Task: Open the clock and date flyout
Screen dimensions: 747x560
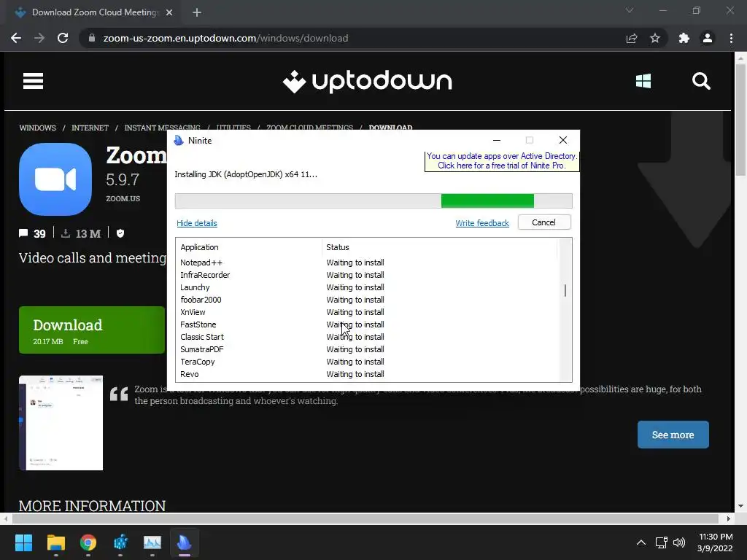Action: [715, 542]
